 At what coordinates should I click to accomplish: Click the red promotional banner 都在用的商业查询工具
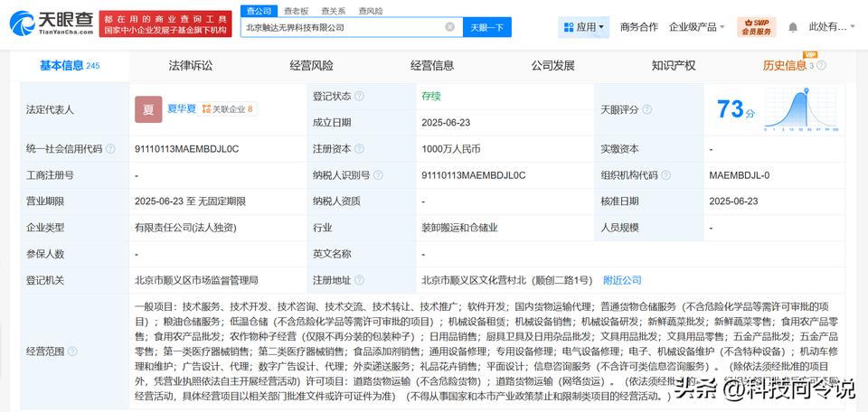click(x=166, y=23)
